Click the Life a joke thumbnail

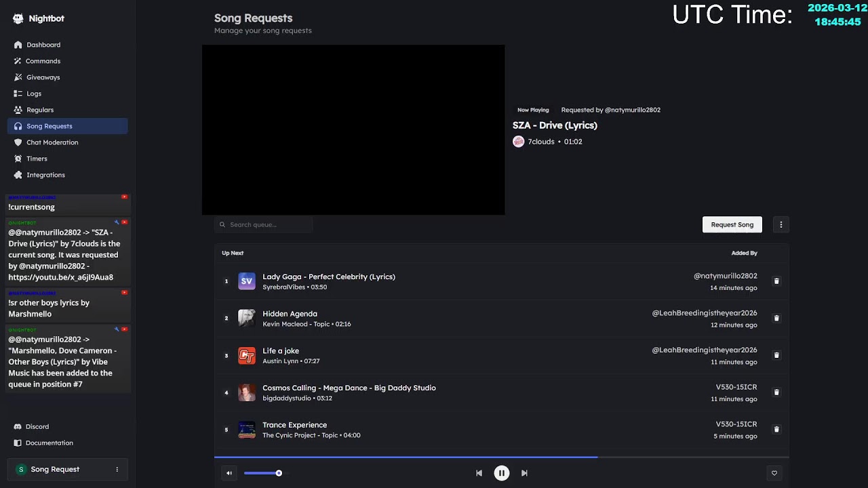[x=247, y=355]
